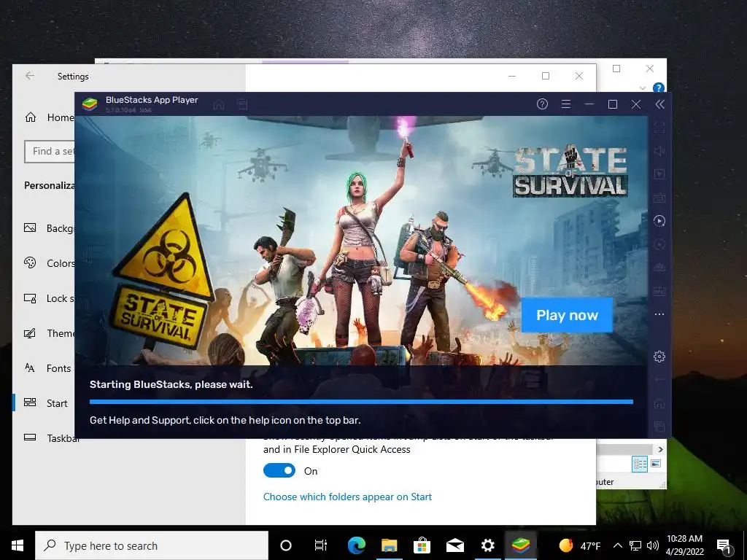Click the State of Survival banner logo
747x560 pixels.
(570, 171)
